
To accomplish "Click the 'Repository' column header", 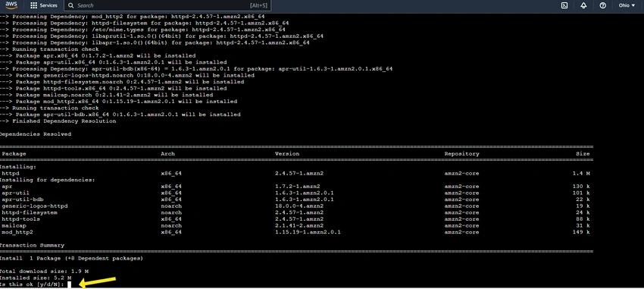I will click(x=461, y=154).
